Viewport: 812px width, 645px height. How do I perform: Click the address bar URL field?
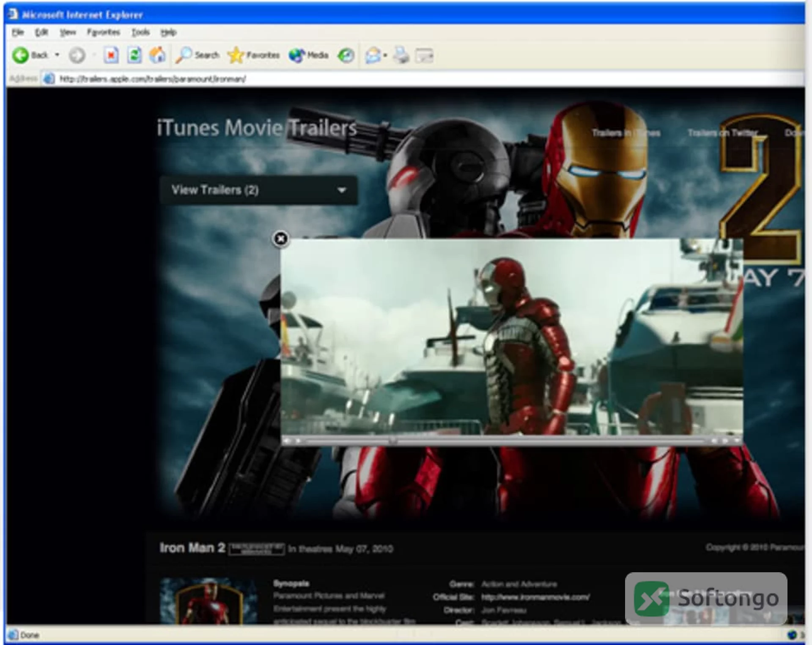tap(423, 79)
